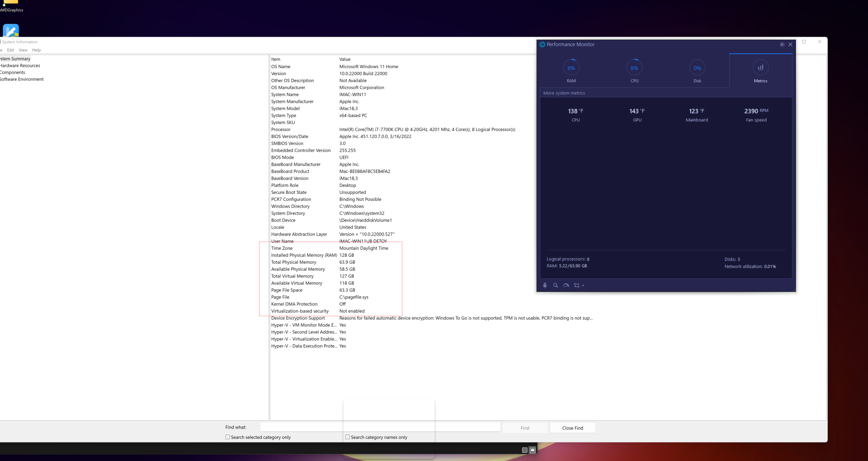Select the PCR7 Configuration row
This screenshot has height=461, width=868.
point(326,199)
